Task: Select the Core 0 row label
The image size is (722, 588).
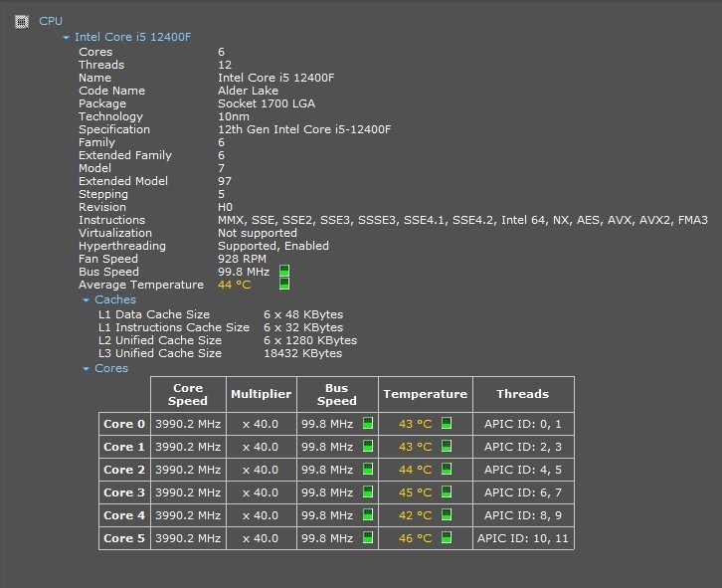Action: pyautogui.click(x=124, y=424)
